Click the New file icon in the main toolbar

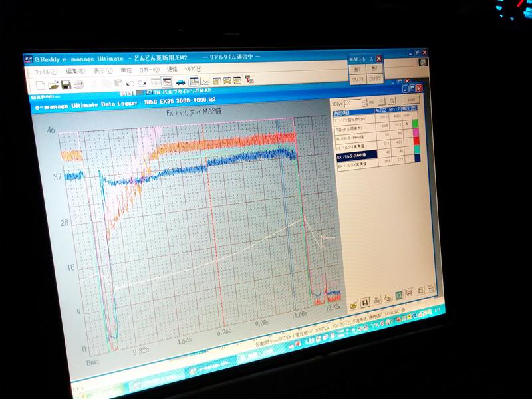coord(41,85)
